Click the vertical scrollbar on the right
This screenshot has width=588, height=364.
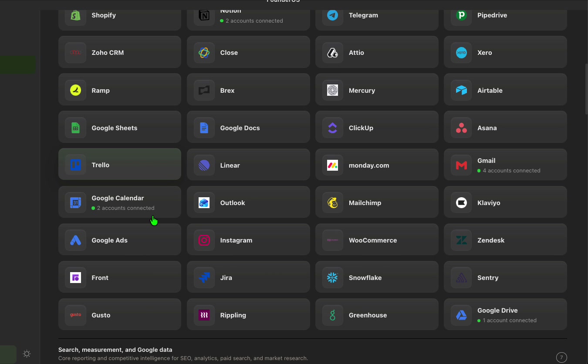586,89
